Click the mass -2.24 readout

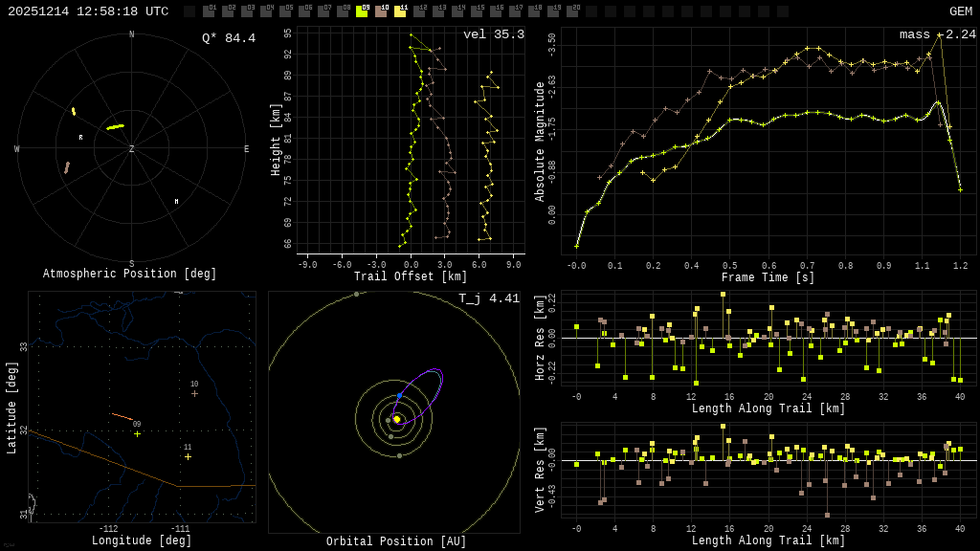[937, 34]
